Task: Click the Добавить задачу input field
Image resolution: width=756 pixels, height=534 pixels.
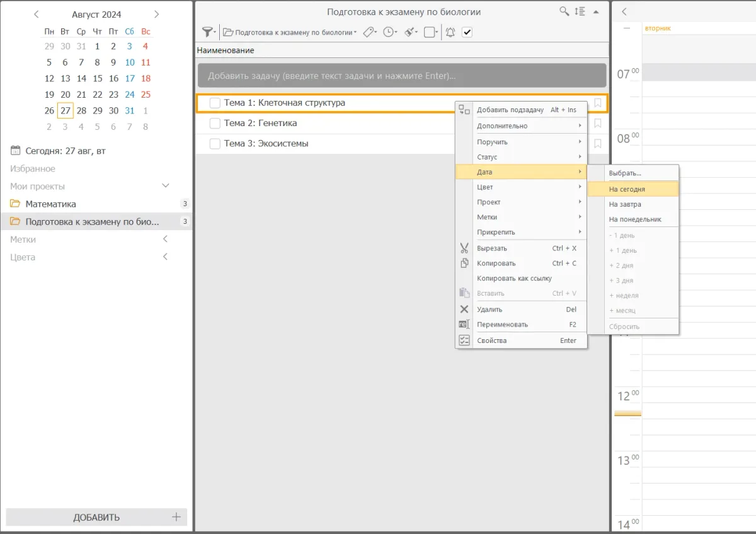Action: (402, 76)
